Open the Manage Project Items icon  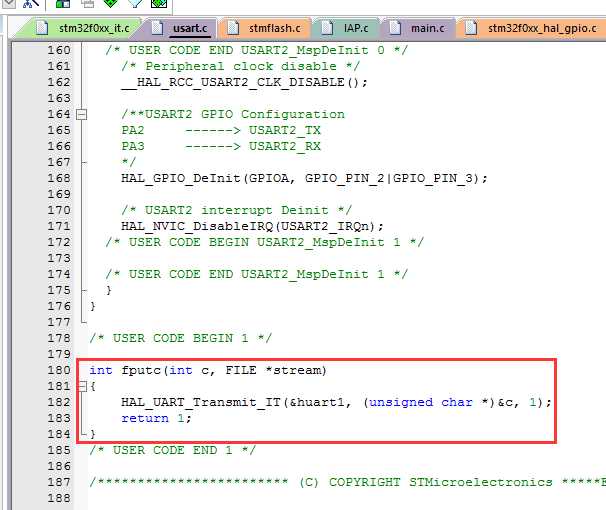click(x=63, y=4)
